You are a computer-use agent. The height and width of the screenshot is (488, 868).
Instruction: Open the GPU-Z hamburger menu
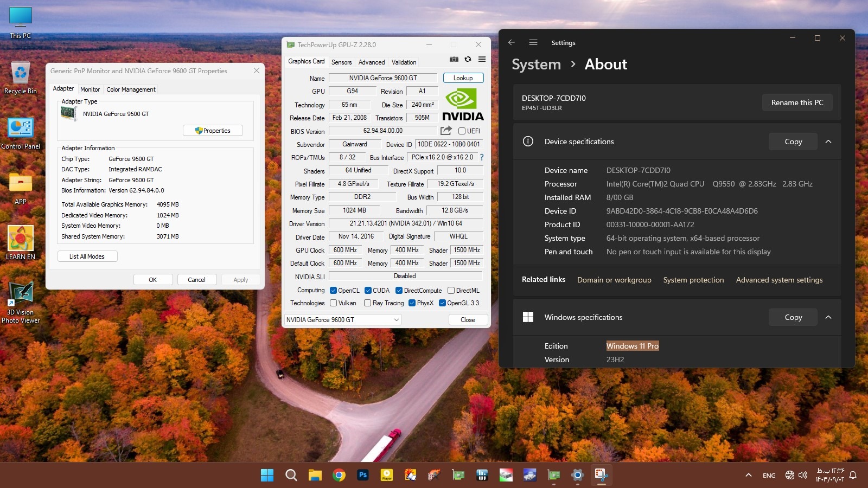click(482, 60)
